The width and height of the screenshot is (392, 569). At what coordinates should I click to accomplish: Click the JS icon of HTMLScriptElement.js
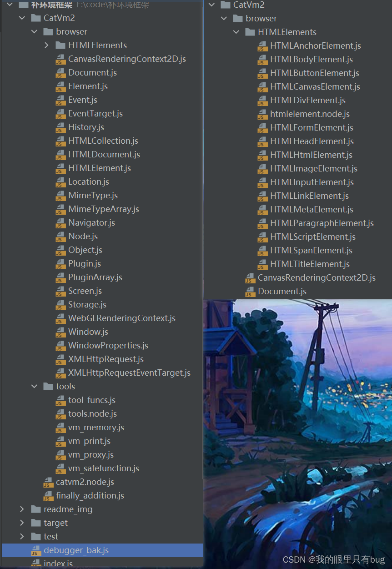pos(262,237)
